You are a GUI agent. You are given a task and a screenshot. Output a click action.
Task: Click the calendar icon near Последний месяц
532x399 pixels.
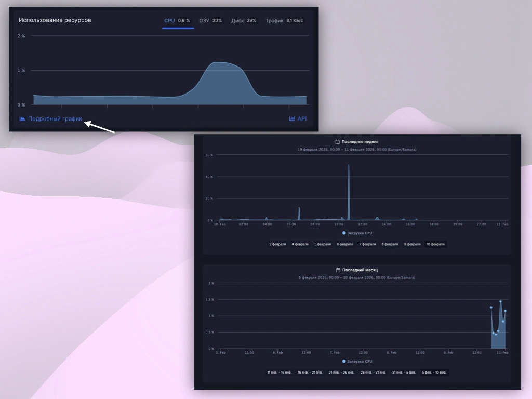(338, 270)
